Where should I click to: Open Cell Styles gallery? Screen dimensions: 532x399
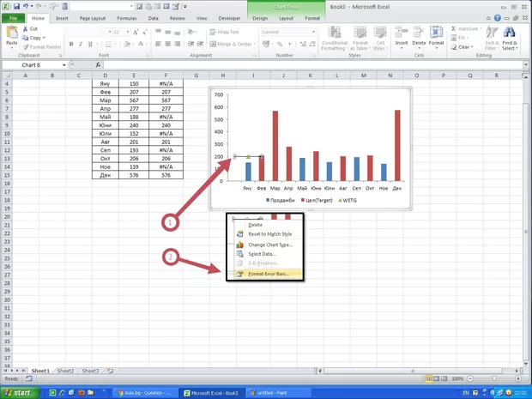[380, 39]
